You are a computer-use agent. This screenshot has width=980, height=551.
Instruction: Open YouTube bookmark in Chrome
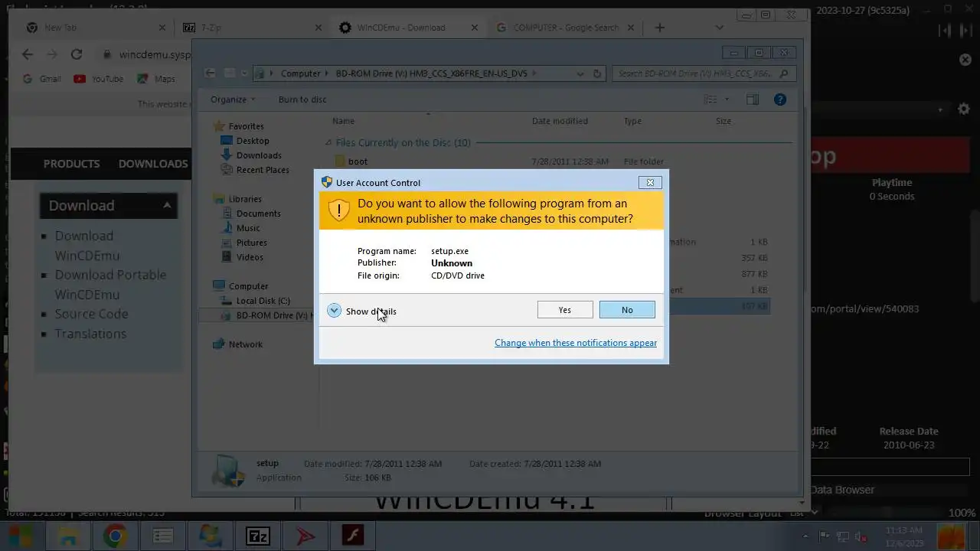98,79
